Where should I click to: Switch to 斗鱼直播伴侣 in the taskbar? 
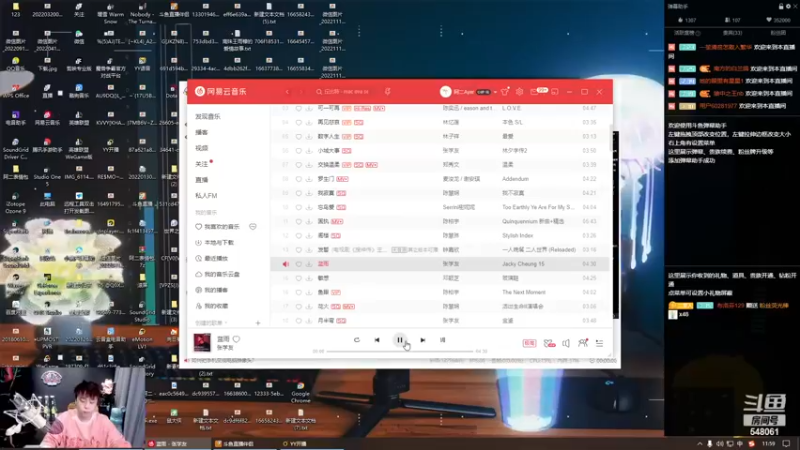coord(235,444)
